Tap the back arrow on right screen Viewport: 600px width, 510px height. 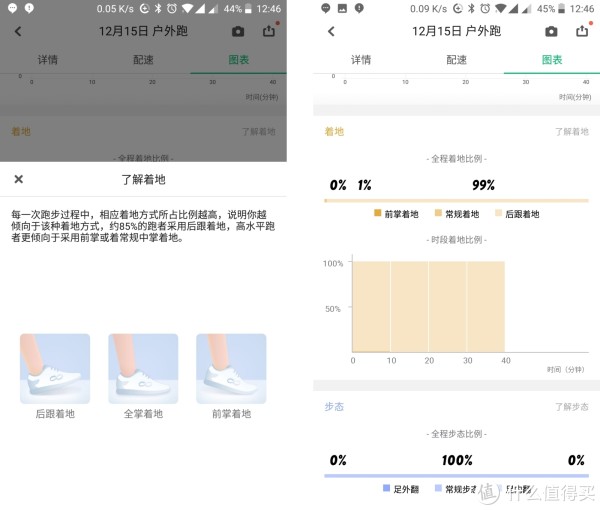coord(331,31)
